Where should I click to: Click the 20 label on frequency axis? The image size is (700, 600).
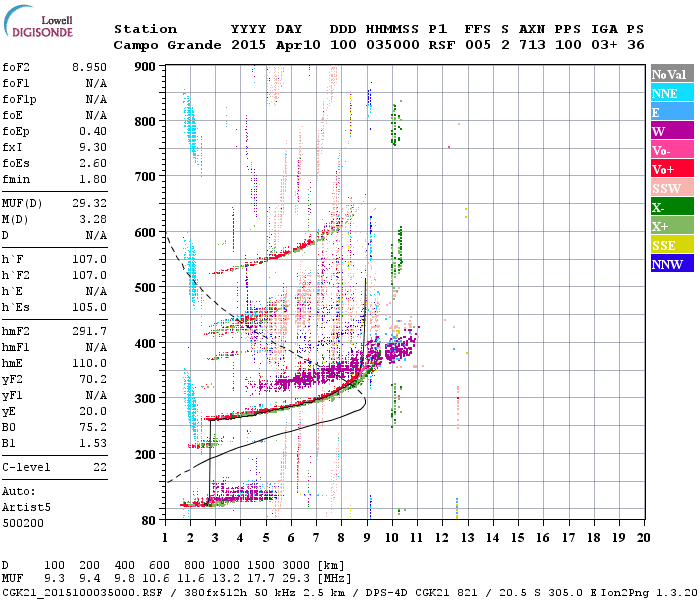(x=643, y=538)
